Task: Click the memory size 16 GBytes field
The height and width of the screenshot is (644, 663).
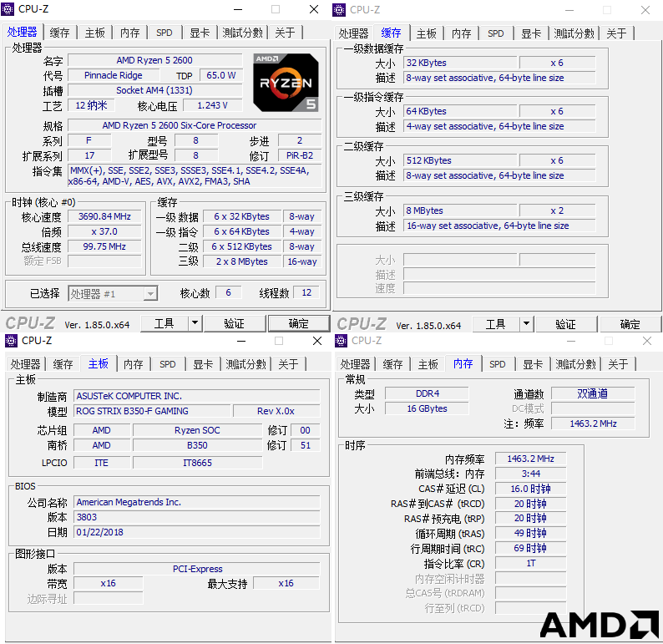Action: point(427,408)
